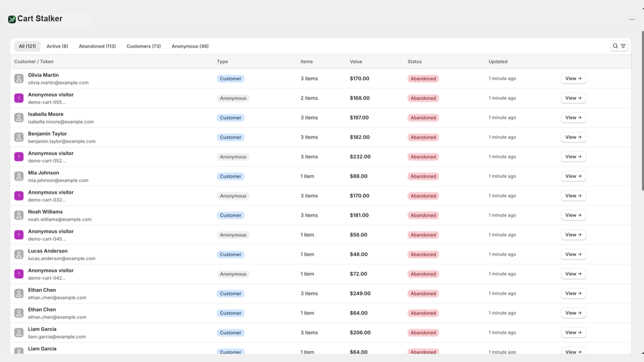Switch to the Abandoned (113) tab
Viewport: 644px width, 362px height.
point(97,46)
